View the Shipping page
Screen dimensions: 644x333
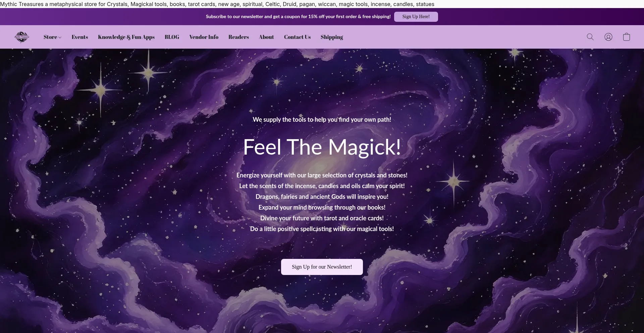(332, 37)
